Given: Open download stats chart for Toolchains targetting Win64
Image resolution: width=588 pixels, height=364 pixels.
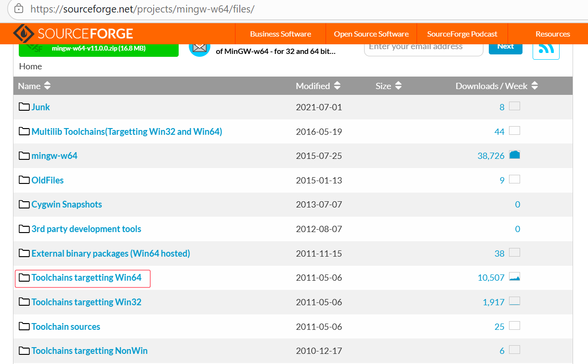Looking at the screenshot, I should [514, 277].
